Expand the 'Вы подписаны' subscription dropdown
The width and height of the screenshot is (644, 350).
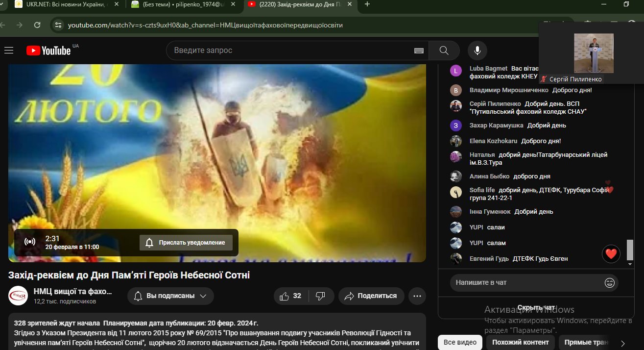click(x=170, y=296)
